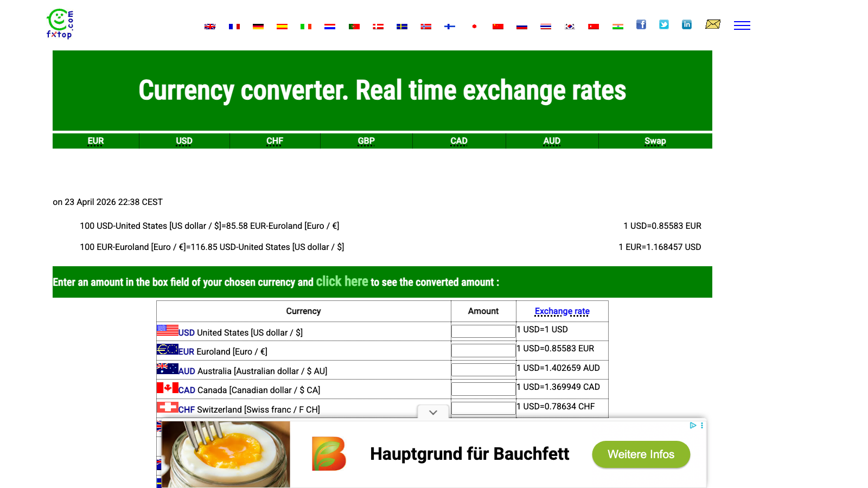Image resolution: width=868 pixels, height=488 pixels.
Task: Click the AUD amount input box
Action: (x=483, y=369)
